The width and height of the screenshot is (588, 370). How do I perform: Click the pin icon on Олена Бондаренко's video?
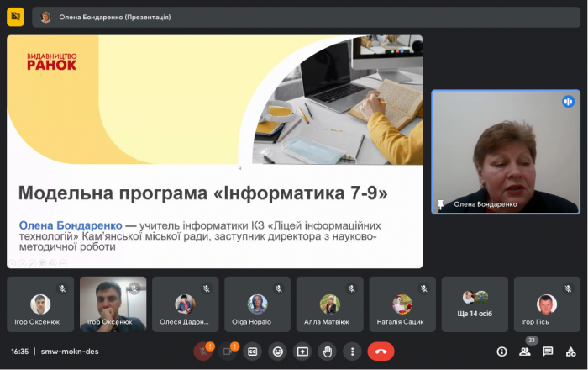(x=441, y=204)
